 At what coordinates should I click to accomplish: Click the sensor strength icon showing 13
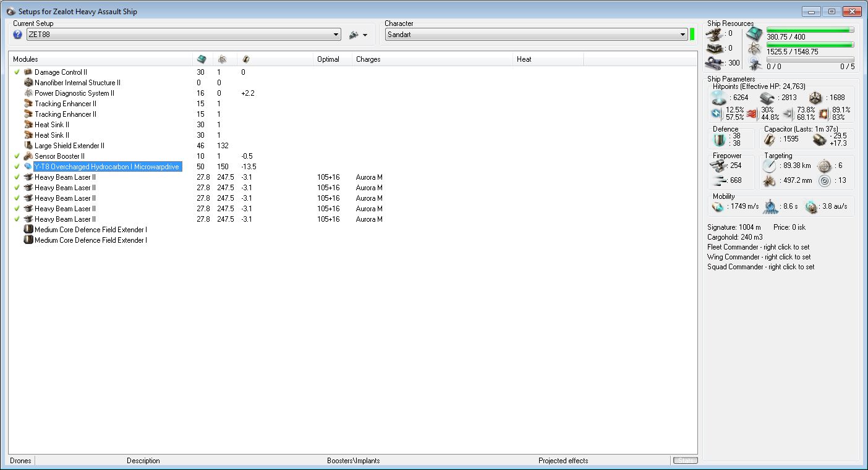tap(824, 180)
